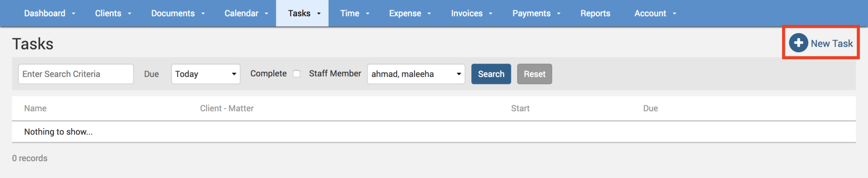This screenshot has height=178, width=868.
Task: Click the Name column header
Action: (35, 109)
